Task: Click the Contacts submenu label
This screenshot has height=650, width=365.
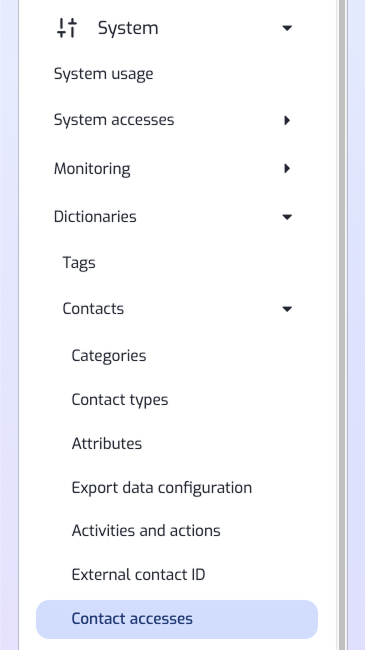Action: (x=93, y=309)
